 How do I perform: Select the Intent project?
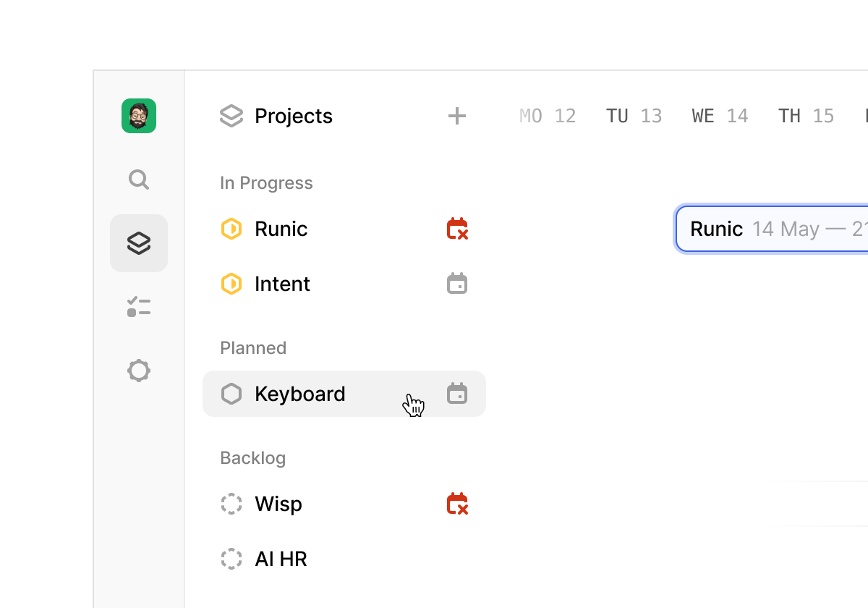click(282, 284)
